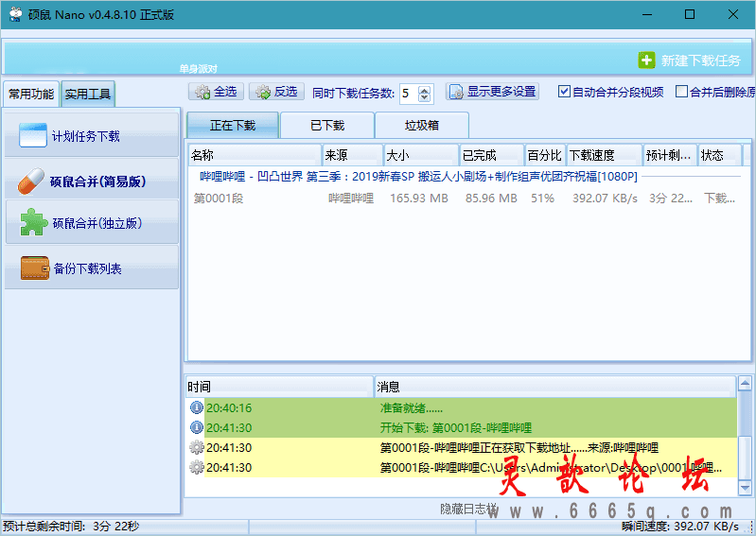Sort by 已完成 column header
The height and width of the screenshot is (536, 756).
point(491,155)
